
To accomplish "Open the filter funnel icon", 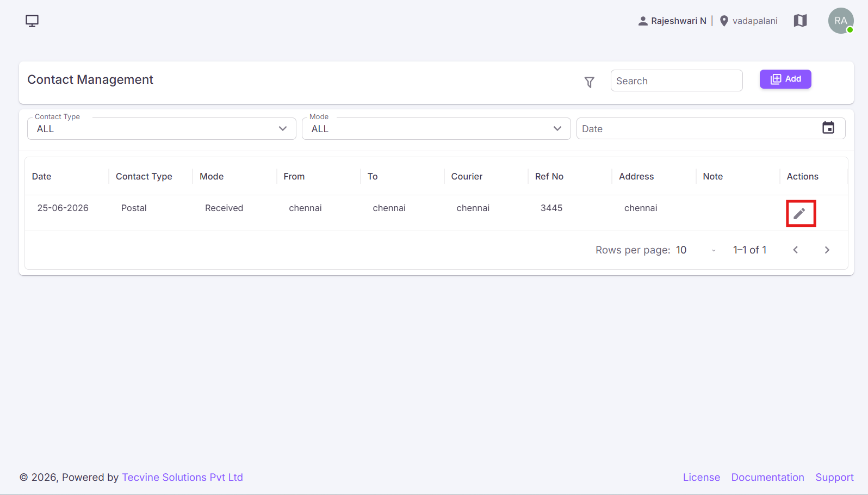I will click(x=589, y=82).
